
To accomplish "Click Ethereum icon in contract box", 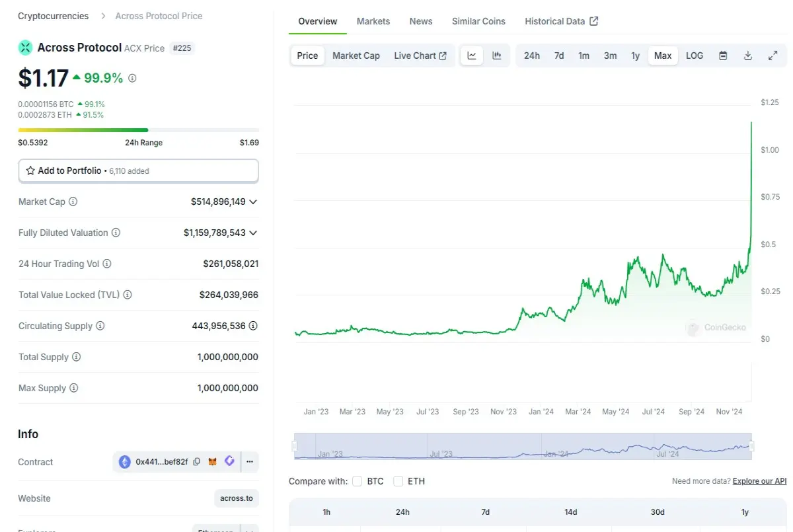I will 125,462.
